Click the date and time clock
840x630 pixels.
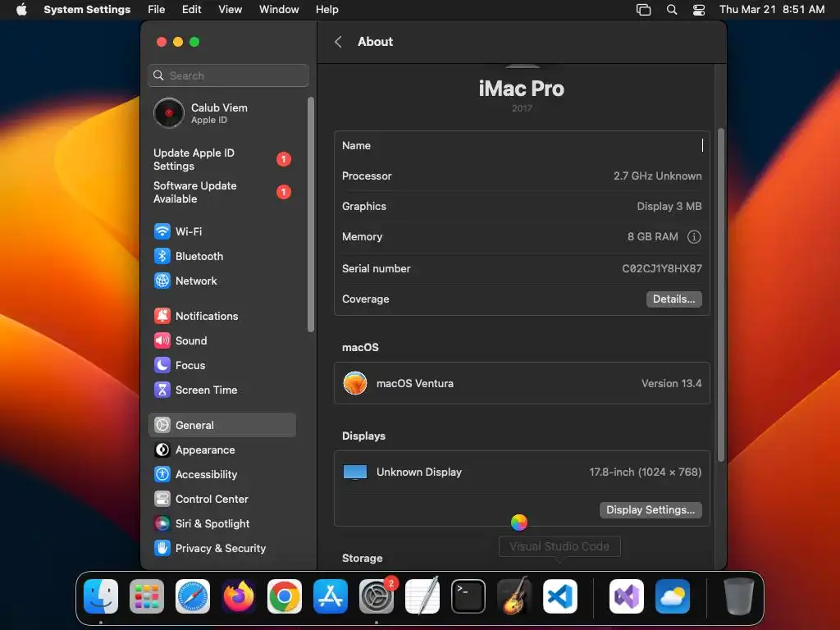(772, 10)
